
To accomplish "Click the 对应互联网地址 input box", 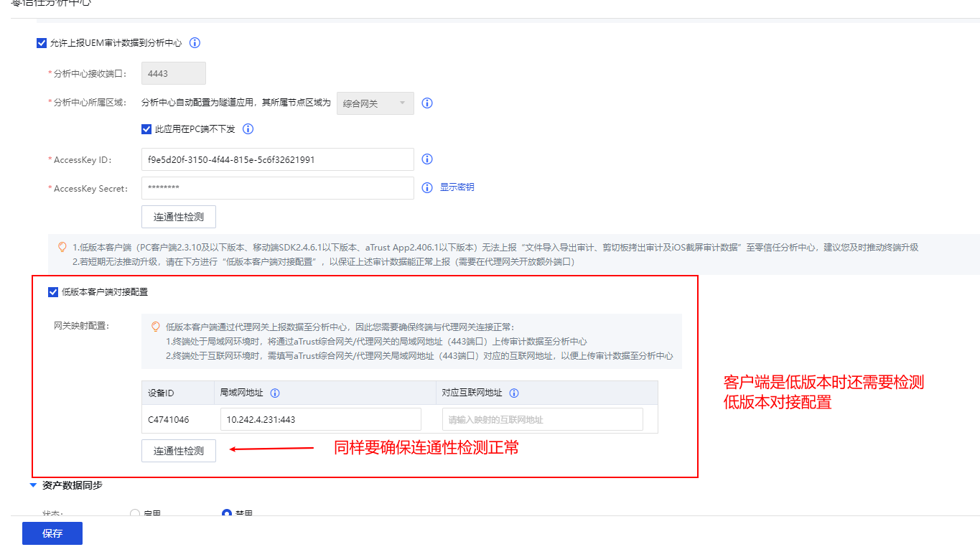I will pos(542,419).
